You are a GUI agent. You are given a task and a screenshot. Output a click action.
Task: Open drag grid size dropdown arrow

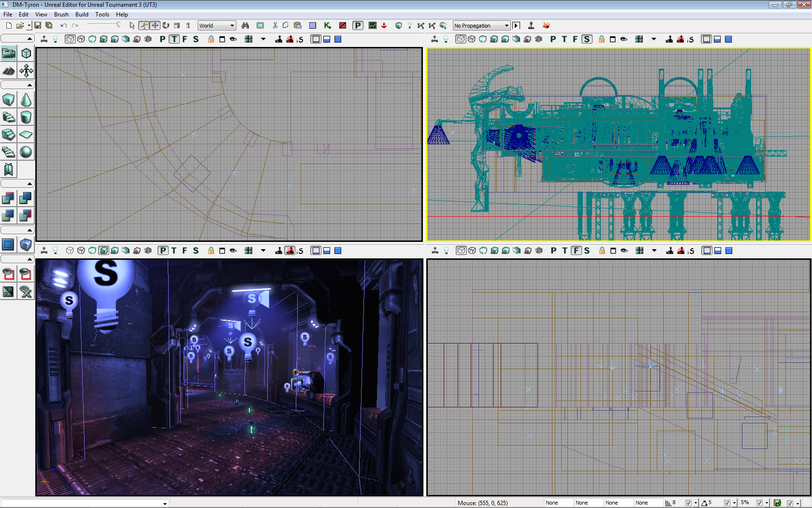[x=696, y=503]
